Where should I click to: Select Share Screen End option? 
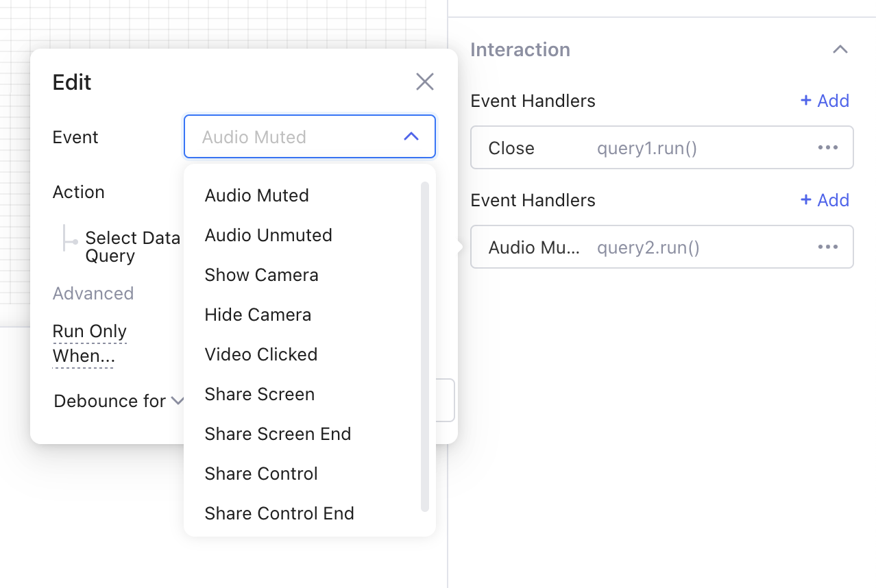point(278,434)
